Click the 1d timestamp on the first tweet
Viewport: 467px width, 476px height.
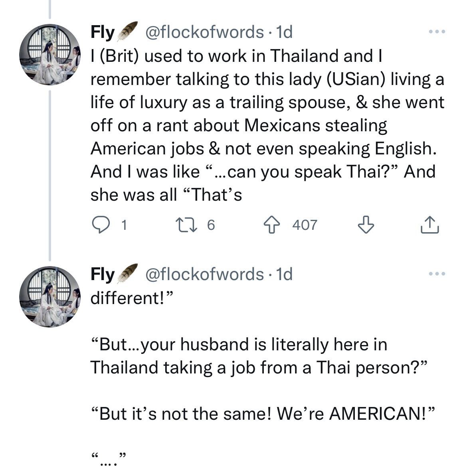click(x=284, y=32)
